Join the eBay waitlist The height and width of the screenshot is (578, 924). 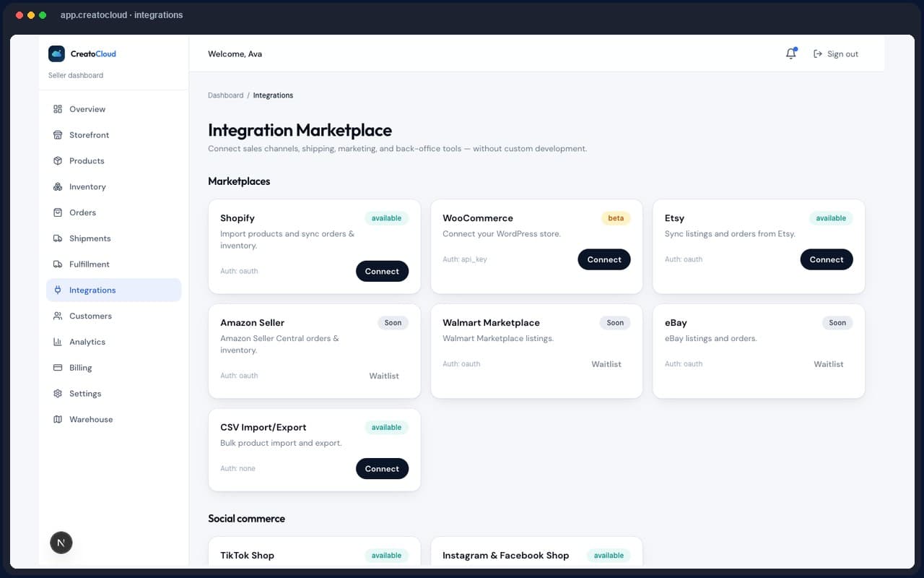click(x=829, y=364)
